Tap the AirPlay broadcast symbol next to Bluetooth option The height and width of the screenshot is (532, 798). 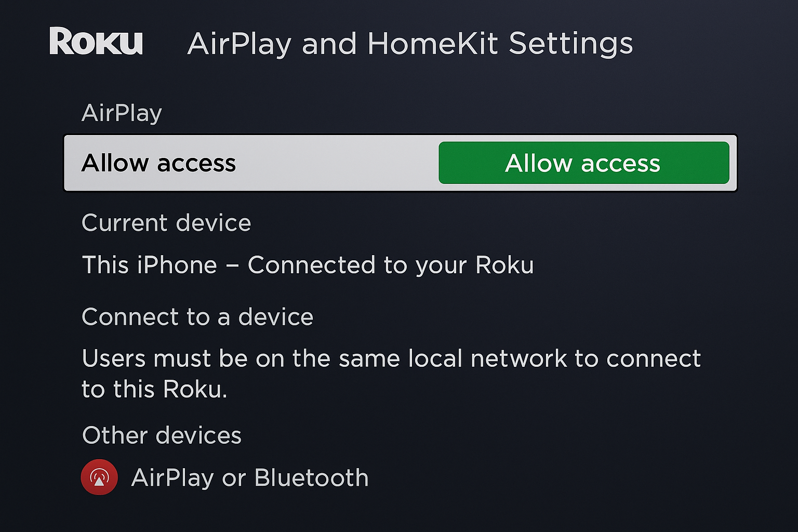point(99,477)
